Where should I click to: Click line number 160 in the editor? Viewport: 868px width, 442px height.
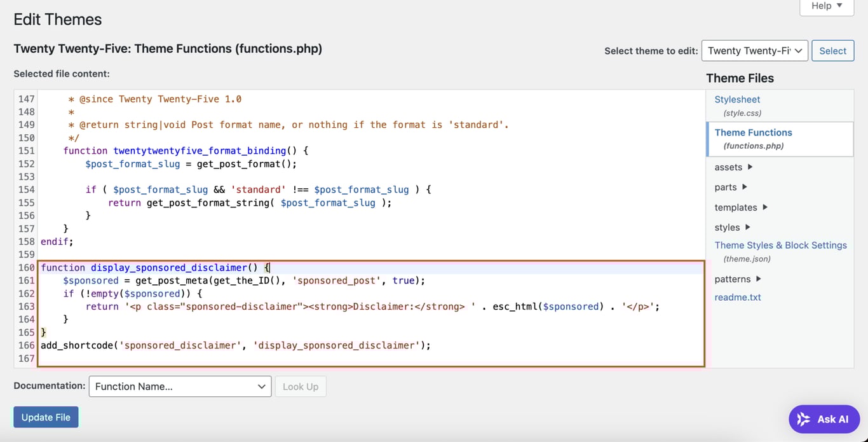[26, 267]
